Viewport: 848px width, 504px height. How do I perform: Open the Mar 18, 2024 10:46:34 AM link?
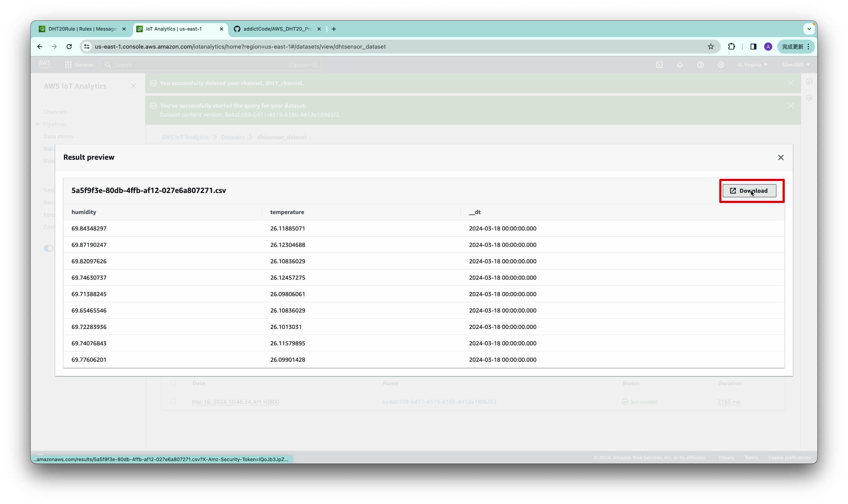tap(235, 402)
